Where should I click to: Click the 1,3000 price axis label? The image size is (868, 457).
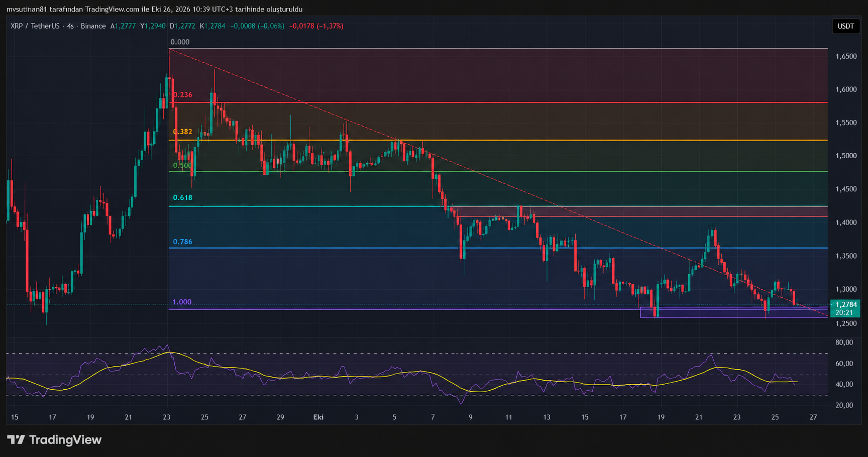click(x=846, y=289)
